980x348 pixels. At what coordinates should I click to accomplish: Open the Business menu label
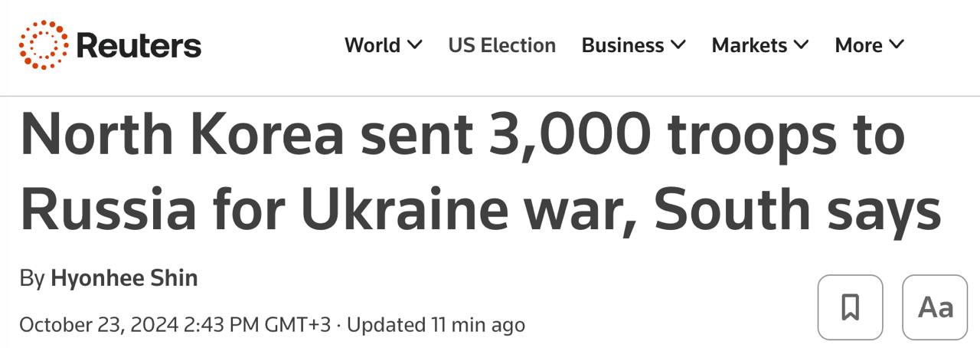(622, 45)
